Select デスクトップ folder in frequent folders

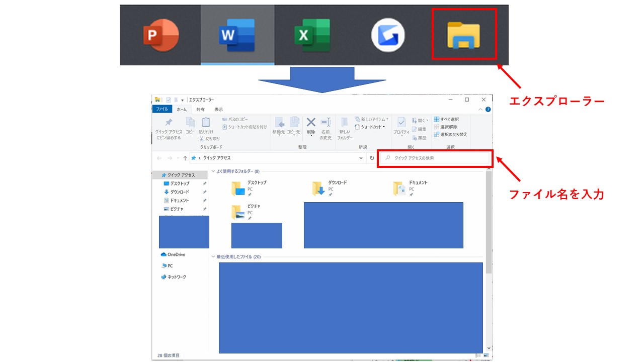click(250, 188)
